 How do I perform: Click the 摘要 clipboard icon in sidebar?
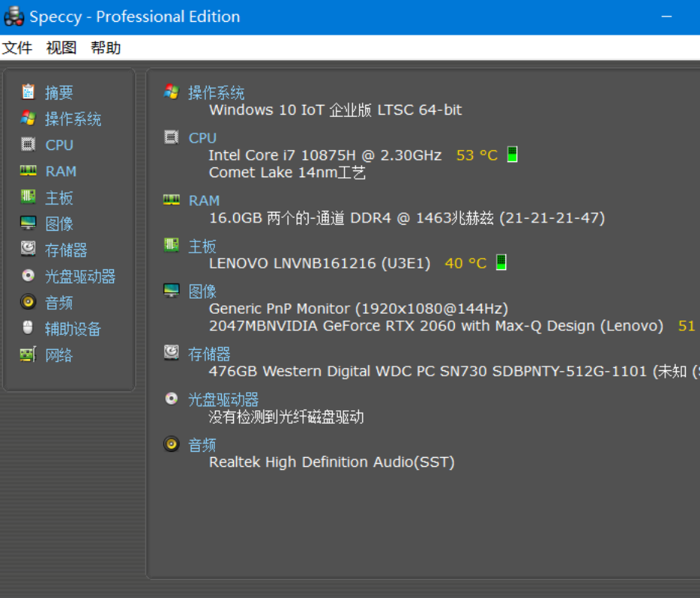pyautogui.click(x=28, y=92)
